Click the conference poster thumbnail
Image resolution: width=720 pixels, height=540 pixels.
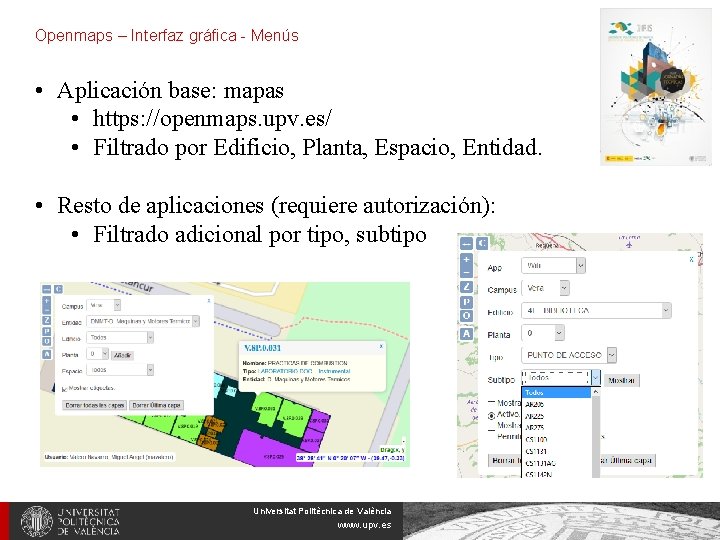656,87
